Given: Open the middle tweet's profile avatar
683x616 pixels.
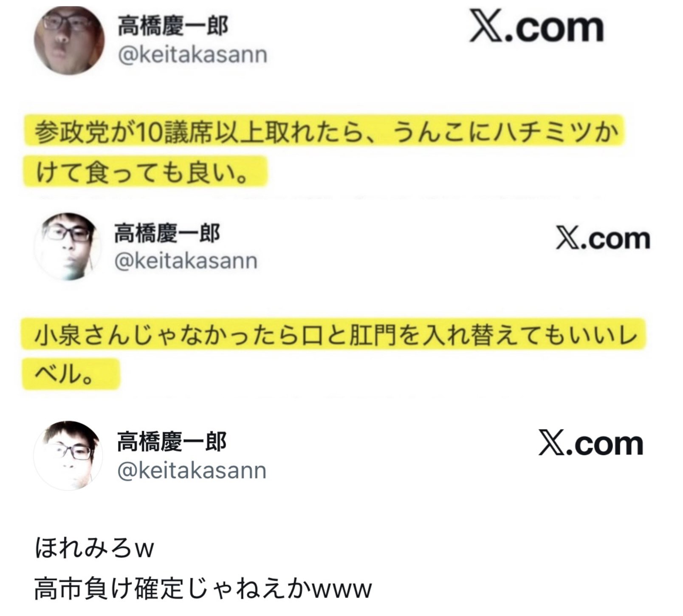Looking at the screenshot, I should click(x=67, y=246).
